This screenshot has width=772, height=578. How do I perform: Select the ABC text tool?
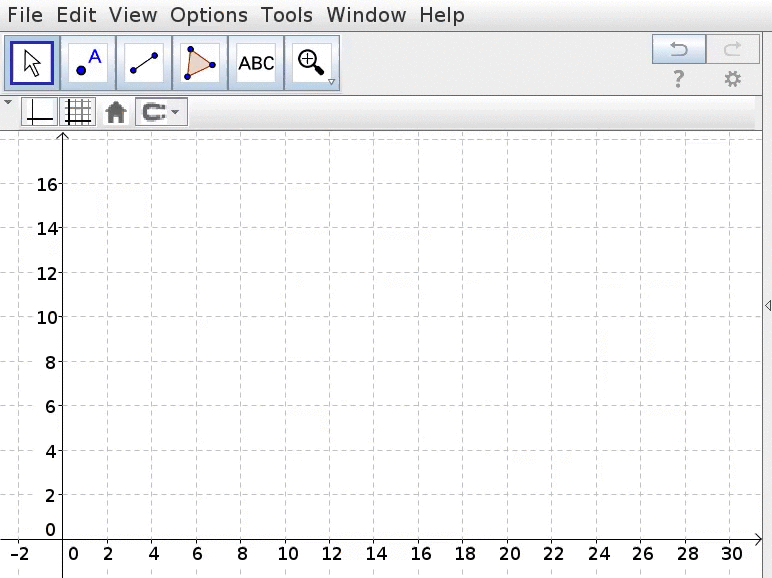(256, 63)
